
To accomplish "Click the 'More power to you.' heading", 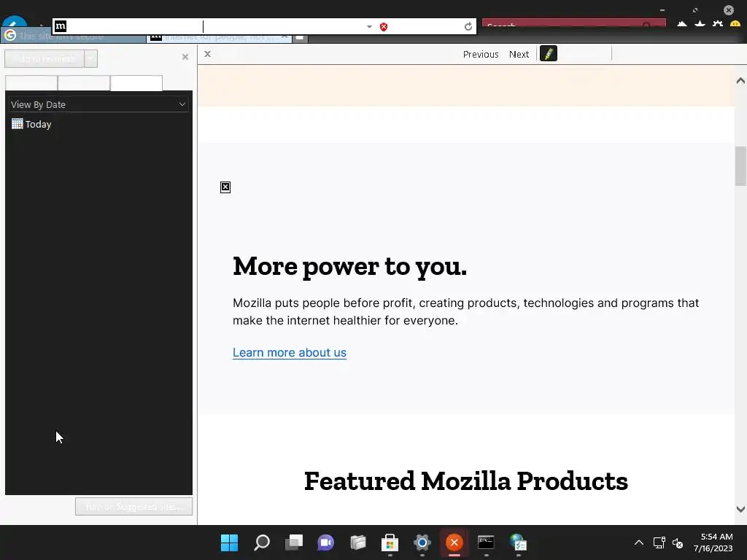I will coord(349,265).
